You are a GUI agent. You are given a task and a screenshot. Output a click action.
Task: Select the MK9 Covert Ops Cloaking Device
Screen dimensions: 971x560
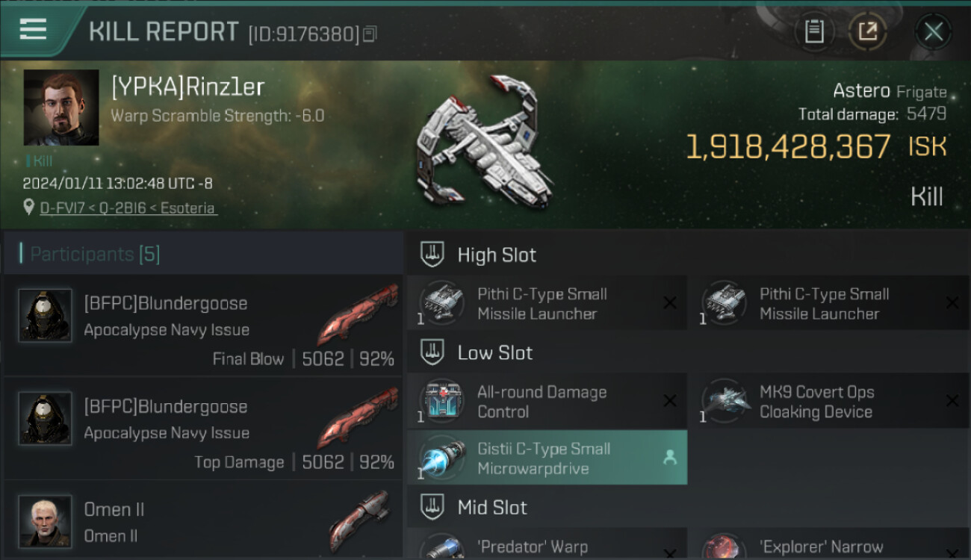(829, 402)
